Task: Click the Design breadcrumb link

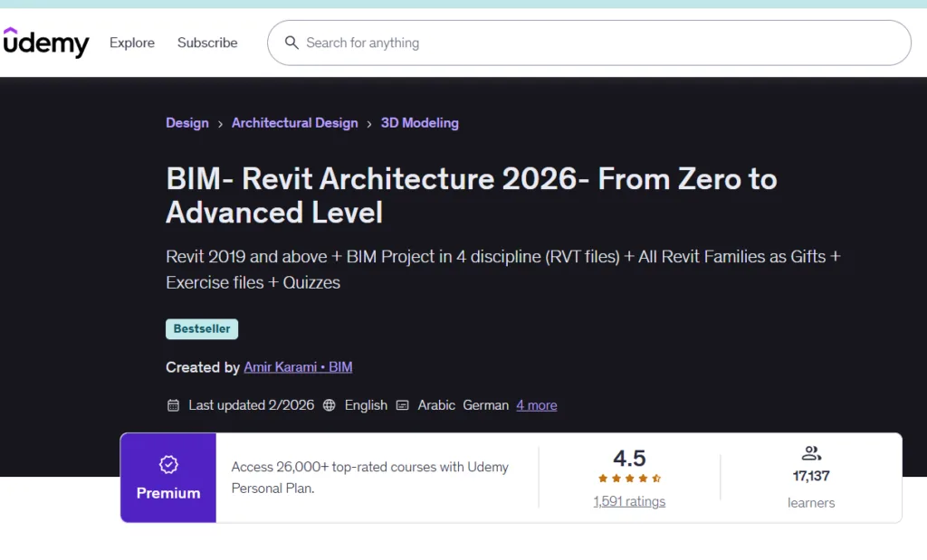Action: pyautogui.click(x=186, y=122)
